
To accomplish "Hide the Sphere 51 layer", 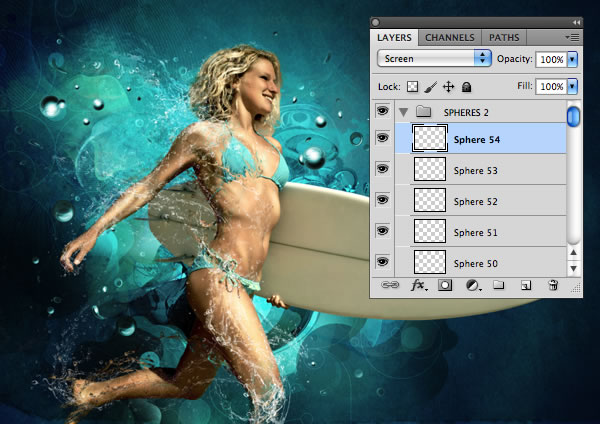I will pyautogui.click(x=382, y=231).
